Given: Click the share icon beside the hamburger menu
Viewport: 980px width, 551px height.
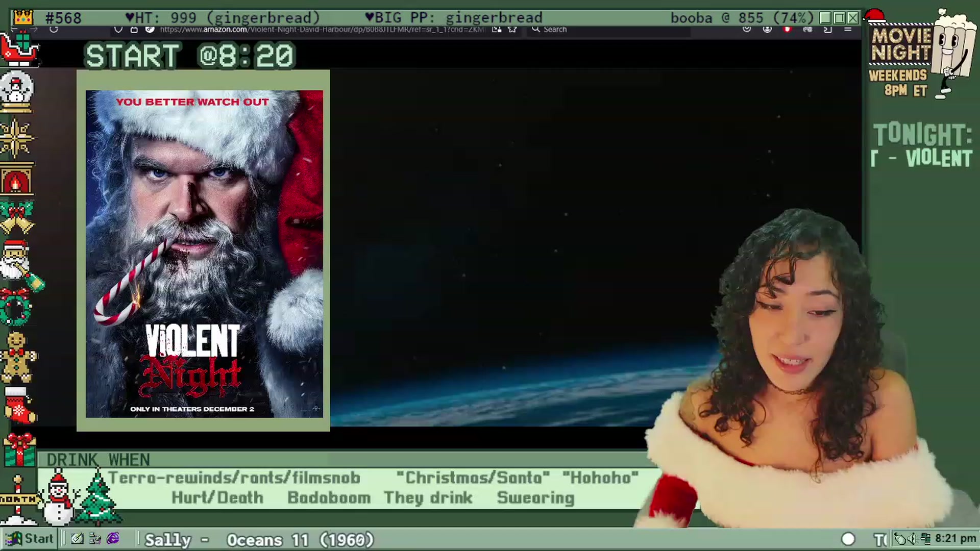Looking at the screenshot, I should tap(828, 30).
